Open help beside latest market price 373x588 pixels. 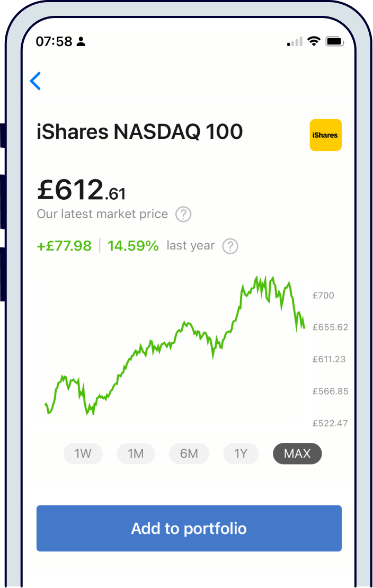tap(183, 215)
